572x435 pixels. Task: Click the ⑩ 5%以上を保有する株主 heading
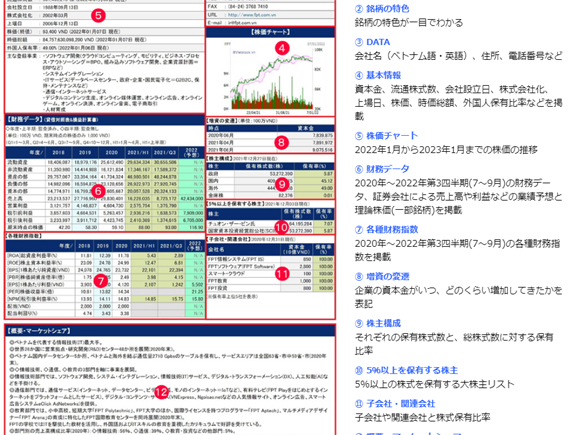[x=406, y=370]
